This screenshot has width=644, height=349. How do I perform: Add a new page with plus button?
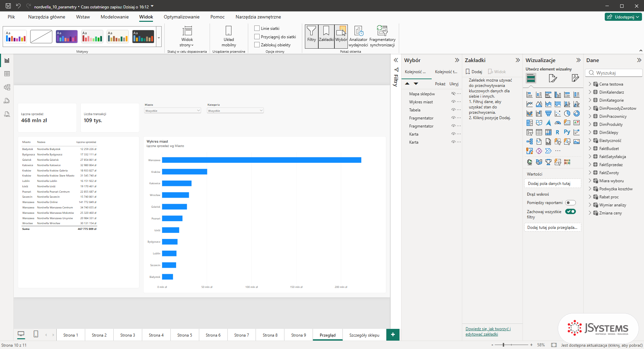pyautogui.click(x=393, y=335)
